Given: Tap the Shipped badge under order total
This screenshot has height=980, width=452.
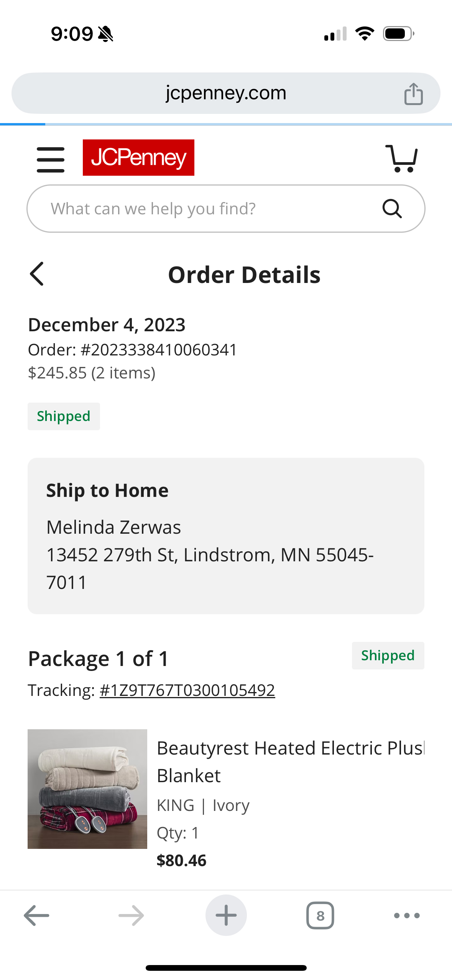Looking at the screenshot, I should point(64,416).
